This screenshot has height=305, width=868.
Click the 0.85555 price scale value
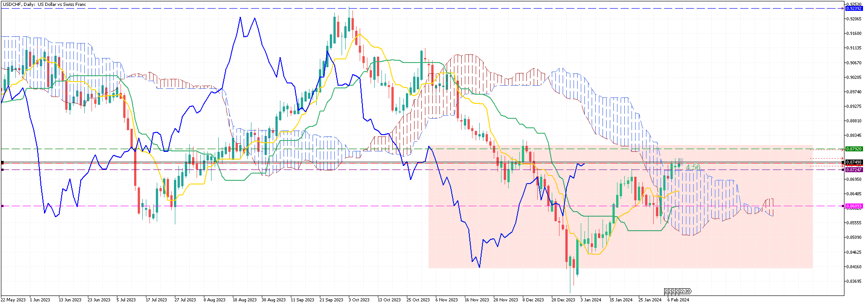855,223
